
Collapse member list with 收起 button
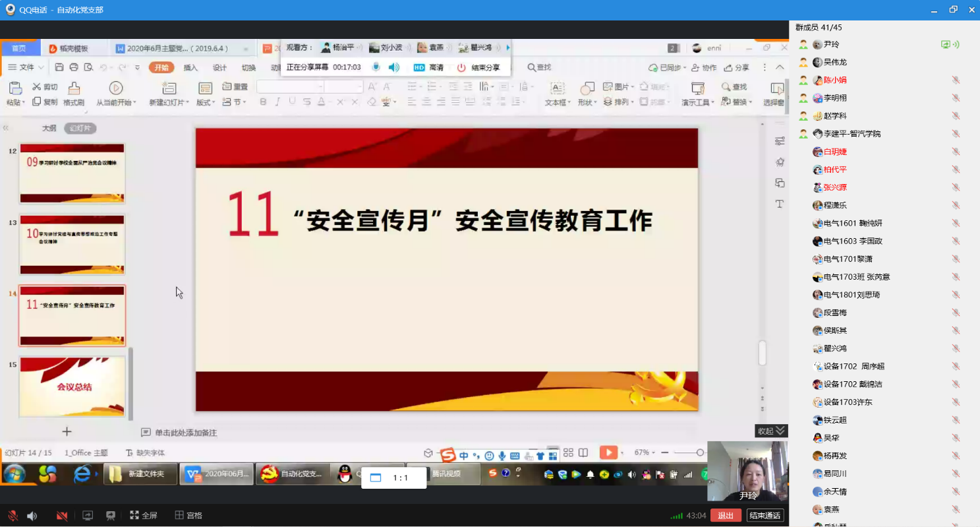[x=770, y=431]
